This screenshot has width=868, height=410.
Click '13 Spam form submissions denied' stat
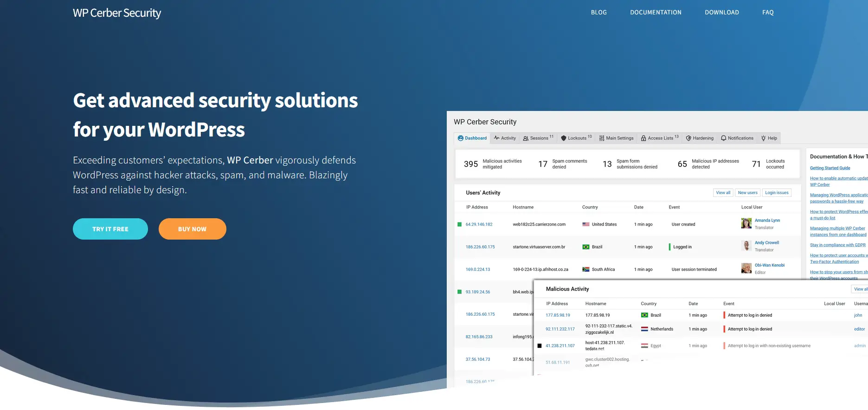[630, 164]
